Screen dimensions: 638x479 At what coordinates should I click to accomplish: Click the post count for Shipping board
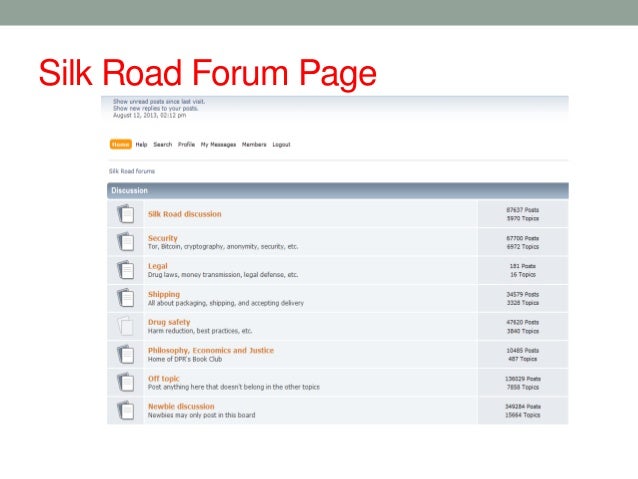[523, 294]
